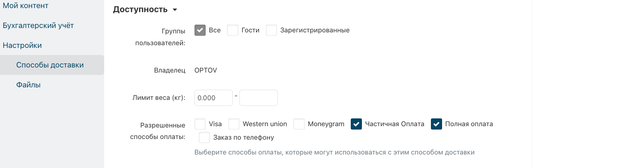Go to Бухгалтерский учёт menu item
This screenshot has width=644, height=168.
38,26
